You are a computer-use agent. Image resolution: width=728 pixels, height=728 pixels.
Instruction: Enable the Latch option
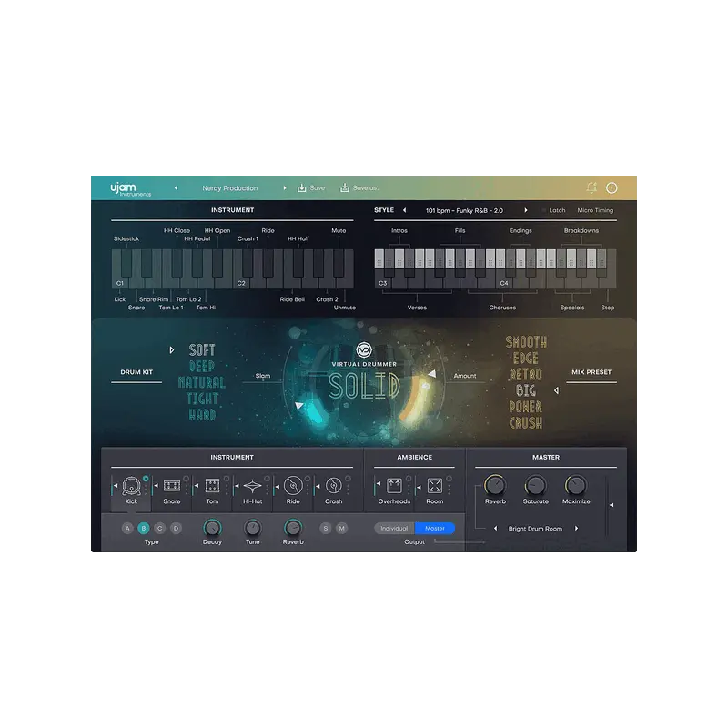click(553, 210)
